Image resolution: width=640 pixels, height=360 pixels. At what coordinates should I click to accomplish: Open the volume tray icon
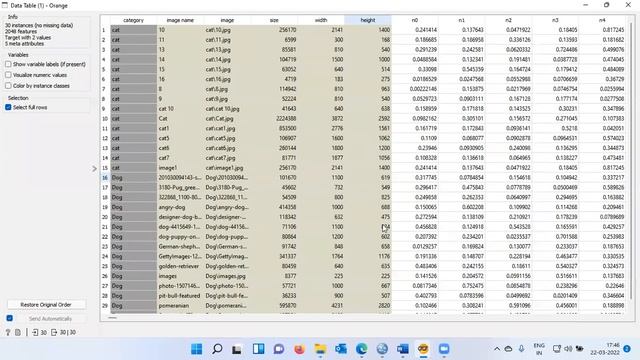coord(568,349)
